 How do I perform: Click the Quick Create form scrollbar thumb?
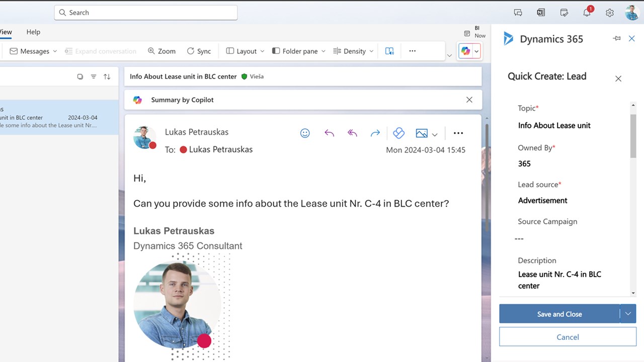point(633,136)
